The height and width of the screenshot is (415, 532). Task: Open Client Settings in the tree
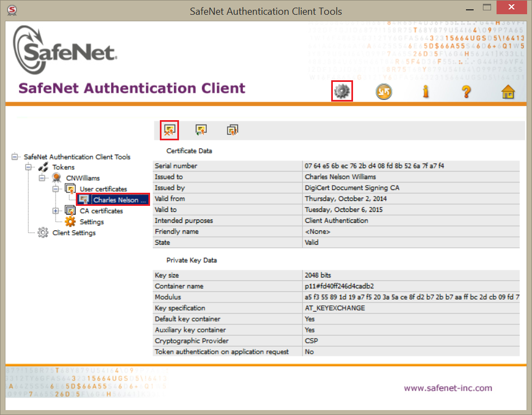pos(74,233)
